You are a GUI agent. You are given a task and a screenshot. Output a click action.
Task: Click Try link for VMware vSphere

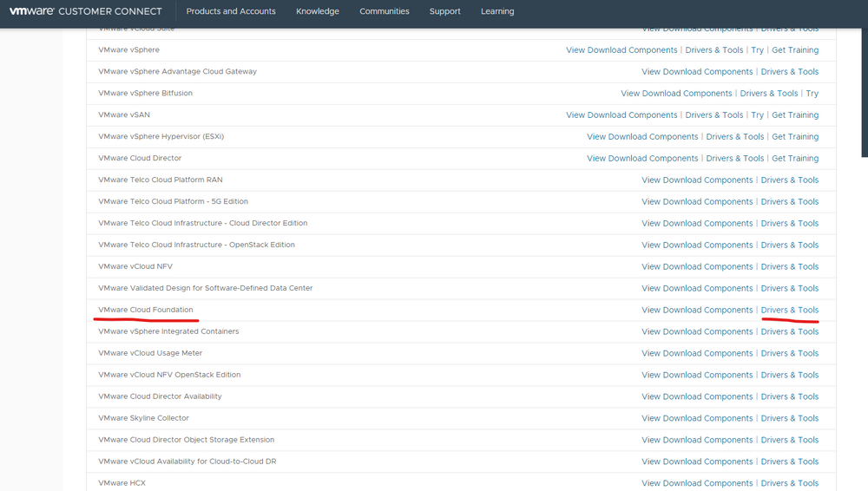pyautogui.click(x=757, y=49)
